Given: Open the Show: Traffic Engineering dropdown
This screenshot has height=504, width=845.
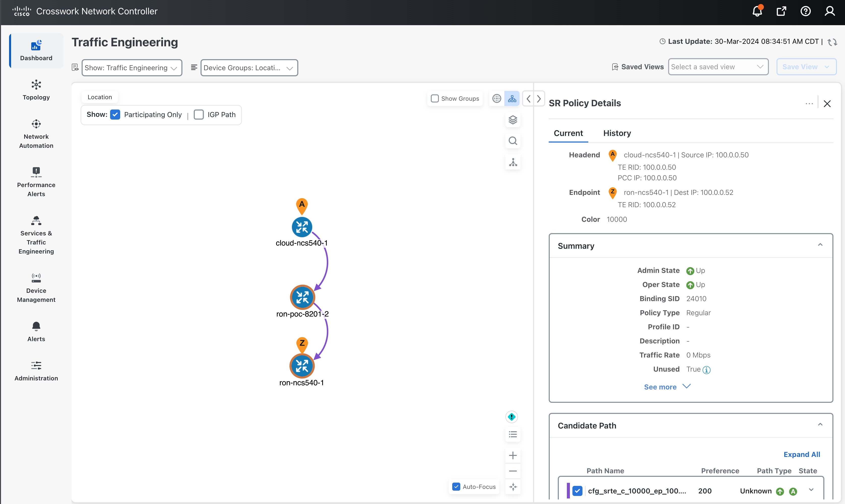Looking at the screenshot, I should coord(132,67).
